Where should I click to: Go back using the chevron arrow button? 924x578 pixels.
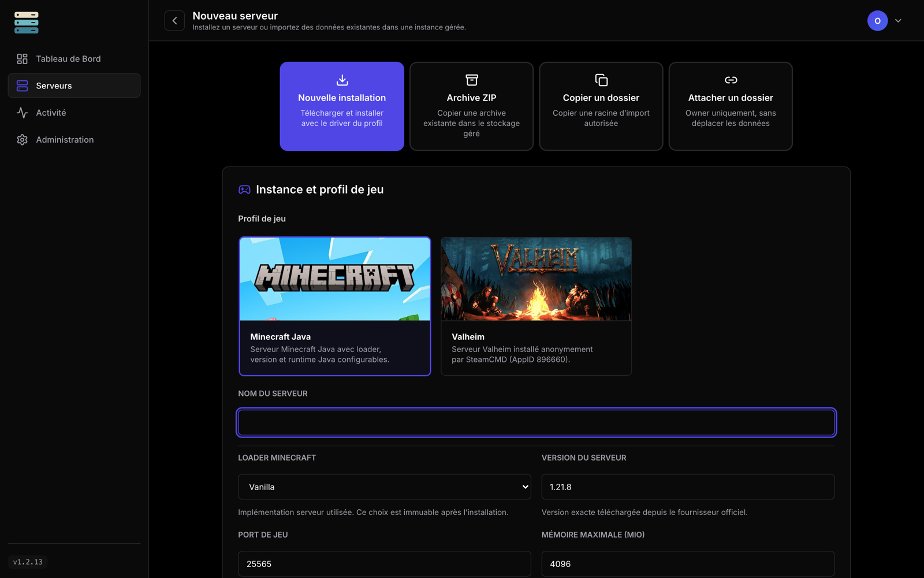tap(174, 21)
